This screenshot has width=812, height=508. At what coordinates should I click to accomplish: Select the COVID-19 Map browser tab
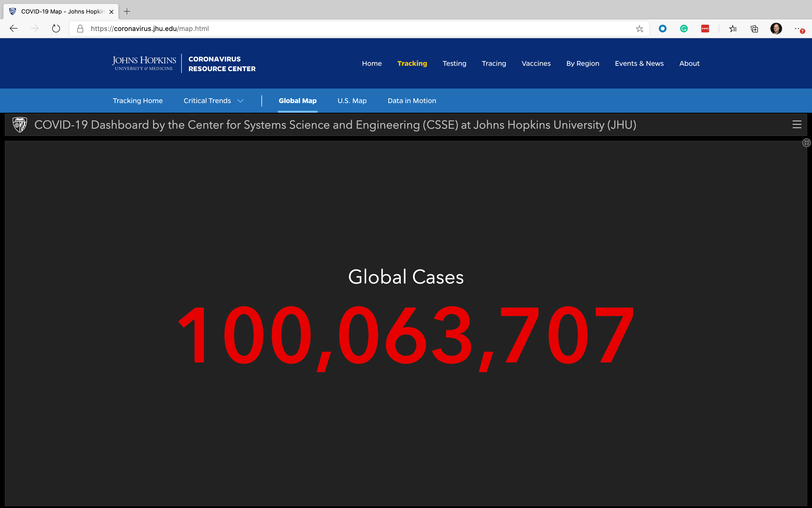[x=61, y=11]
